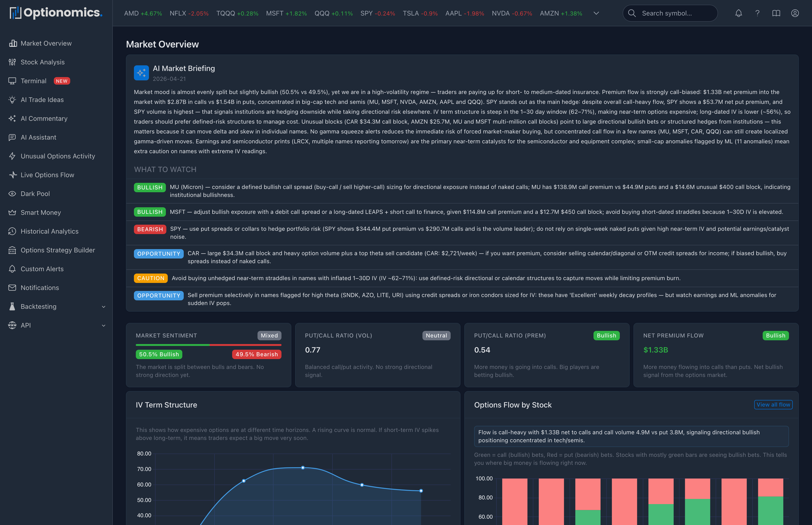Screen dimensions: 812x525
Task: Click the Options Strategy Builder bank icon
Action: point(13,250)
